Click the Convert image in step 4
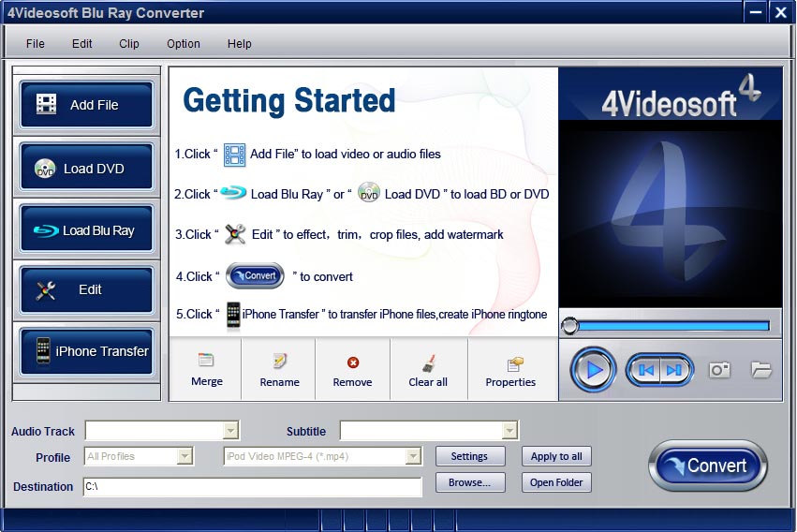This screenshot has height=532, width=797. click(255, 276)
